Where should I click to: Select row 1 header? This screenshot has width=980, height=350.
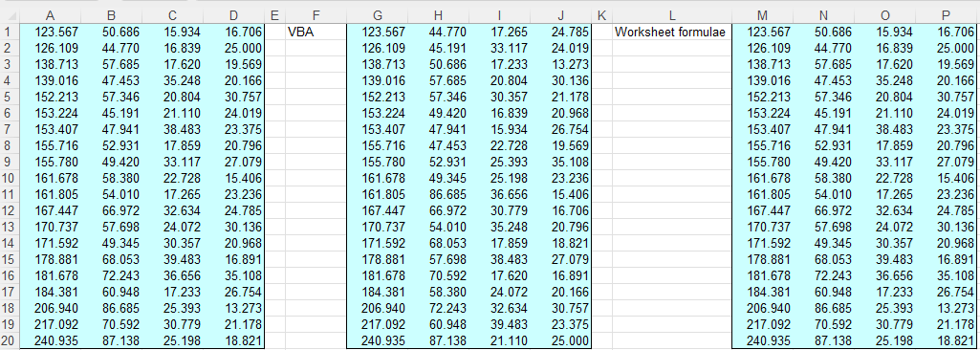coord(10,32)
